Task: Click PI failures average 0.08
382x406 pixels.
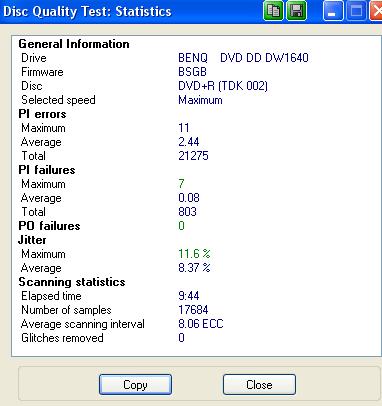Action: coord(189,198)
